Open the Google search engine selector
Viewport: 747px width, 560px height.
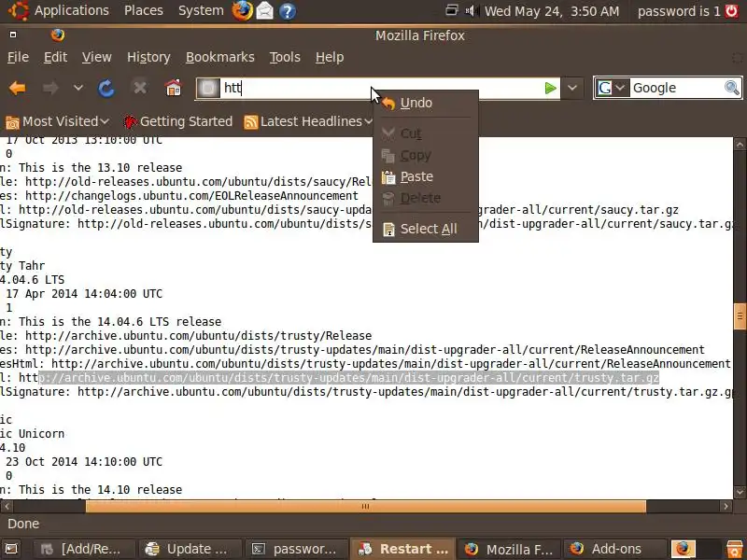(x=611, y=88)
